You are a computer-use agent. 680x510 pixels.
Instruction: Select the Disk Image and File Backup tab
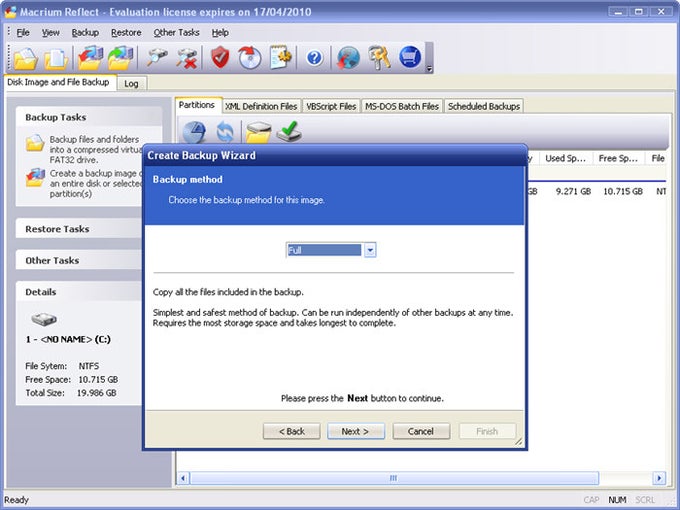(59, 82)
